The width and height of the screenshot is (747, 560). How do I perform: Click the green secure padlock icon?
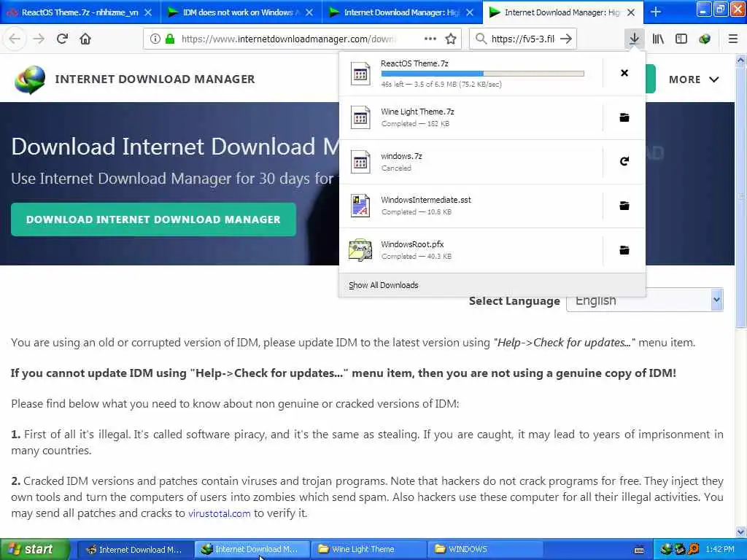pyautogui.click(x=170, y=39)
